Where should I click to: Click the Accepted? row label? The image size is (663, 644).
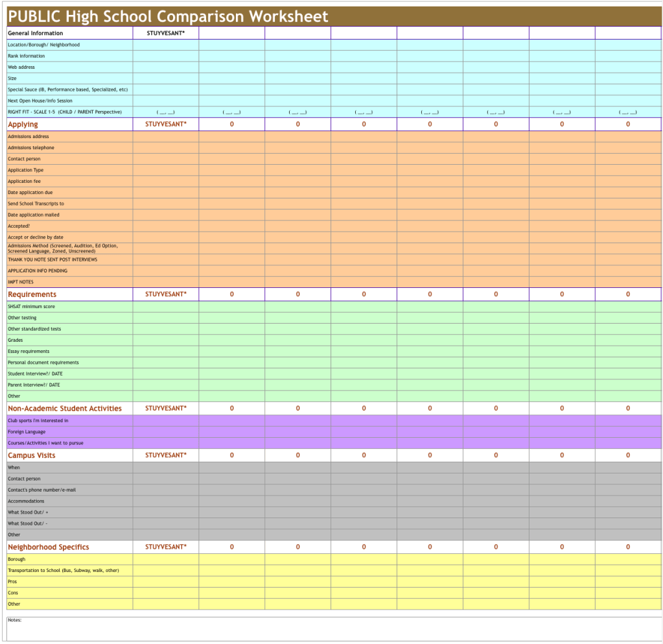(20, 226)
